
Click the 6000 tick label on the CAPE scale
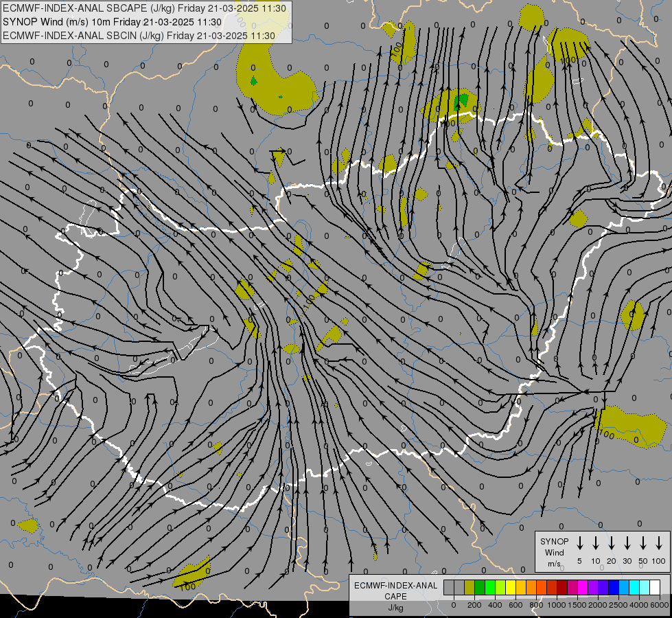point(659,605)
